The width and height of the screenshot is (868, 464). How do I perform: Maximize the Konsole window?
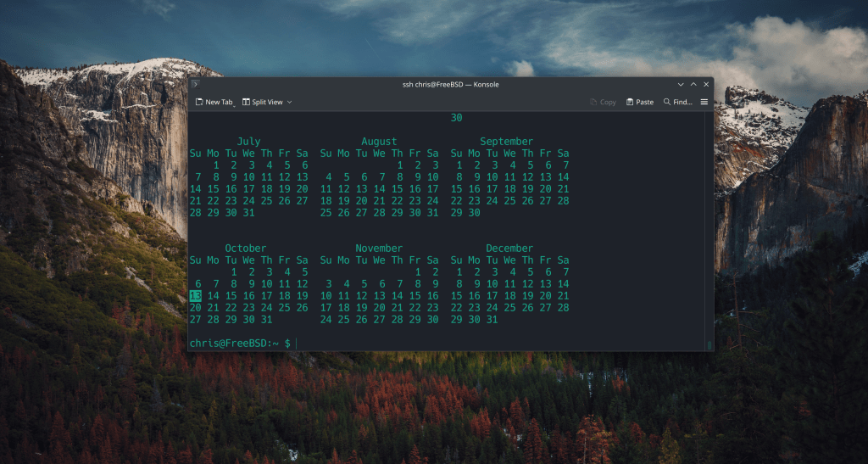click(x=693, y=85)
